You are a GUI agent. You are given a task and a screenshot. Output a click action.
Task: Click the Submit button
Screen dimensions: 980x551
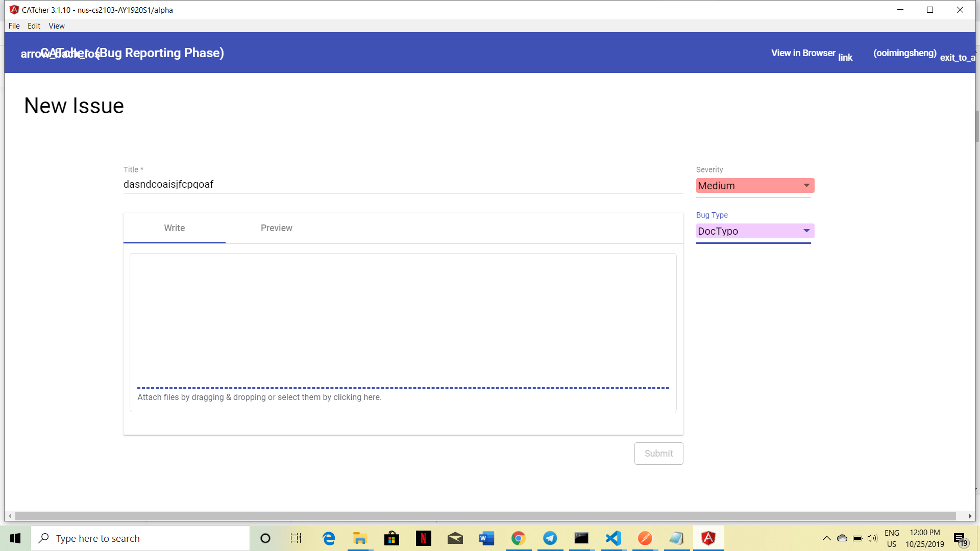(658, 454)
